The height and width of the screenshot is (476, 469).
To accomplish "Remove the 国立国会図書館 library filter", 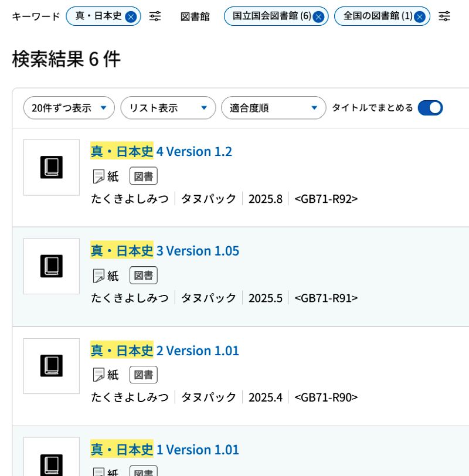I will coord(318,16).
